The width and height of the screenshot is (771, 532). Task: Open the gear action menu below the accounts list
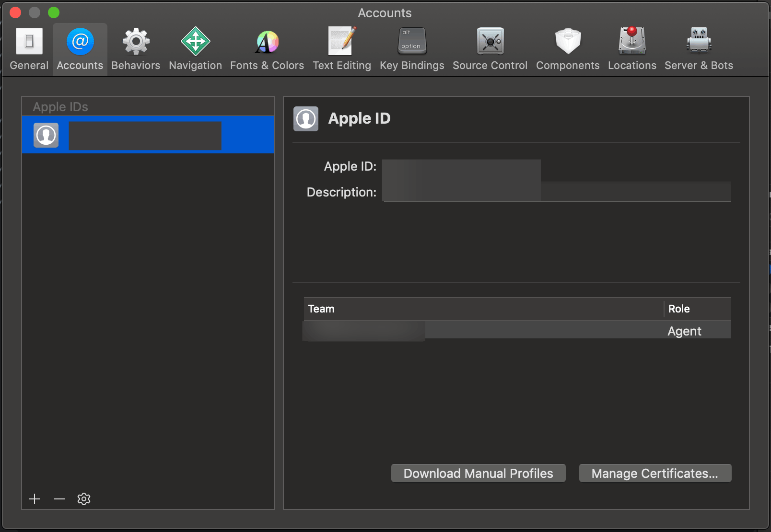tap(84, 498)
